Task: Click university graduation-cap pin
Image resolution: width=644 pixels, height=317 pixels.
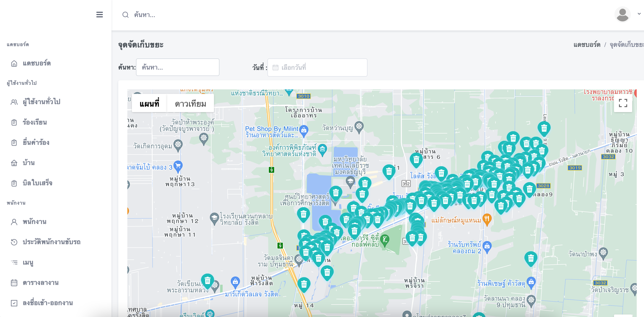Action: pyautogui.click(x=350, y=182)
